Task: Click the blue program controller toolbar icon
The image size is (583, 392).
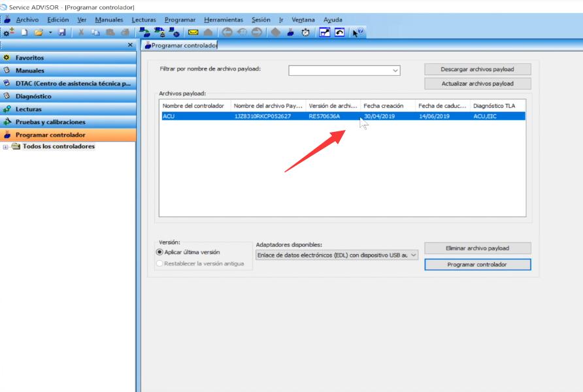Action: click(290, 33)
